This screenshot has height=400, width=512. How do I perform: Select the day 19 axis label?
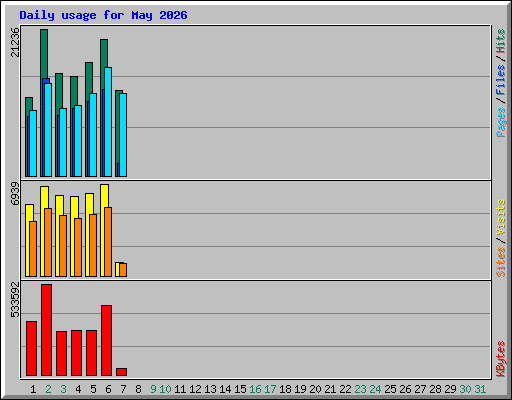pos(300,389)
